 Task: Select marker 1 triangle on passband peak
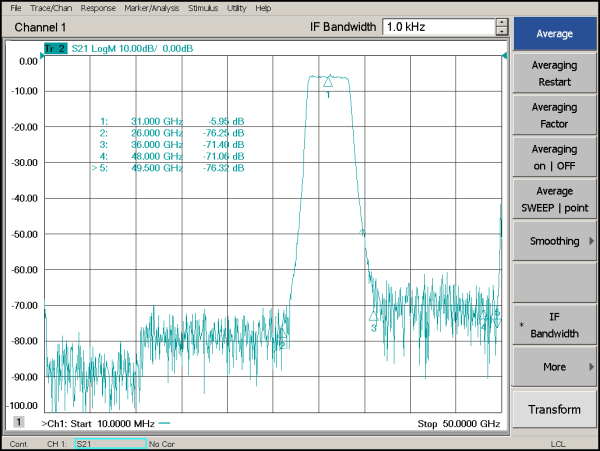point(328,82)
